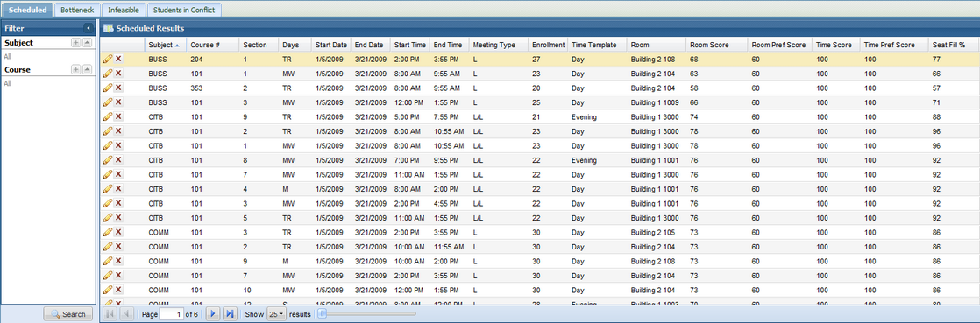Open the Infeasible tab
The height and width of the screenshot is (323, 980).
tap(124, 10)
